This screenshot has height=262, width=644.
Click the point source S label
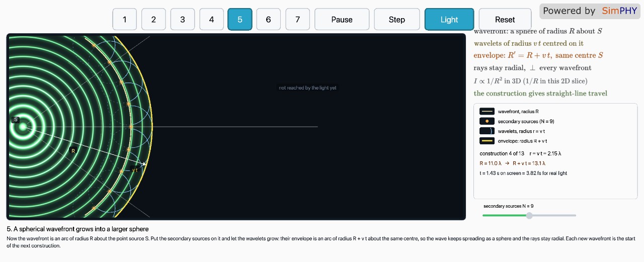pyautogui.click(x=16, y=120)
